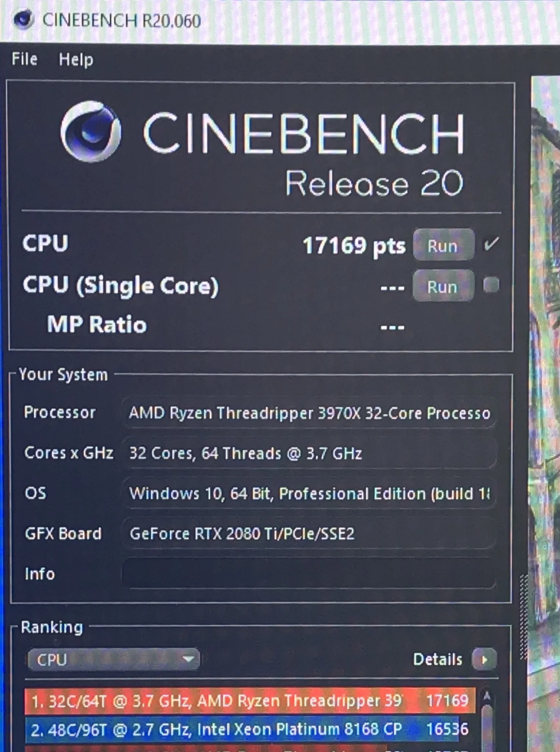
Task: Uncheck the CPU test checkbox
Action: [491, 244]
